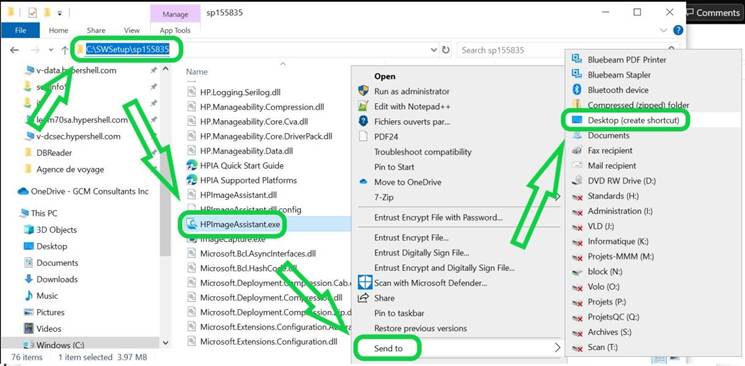Screen dimensions: 745x366
Task: Select HPImageAssistant.exe file
Action: pos(240,224)
